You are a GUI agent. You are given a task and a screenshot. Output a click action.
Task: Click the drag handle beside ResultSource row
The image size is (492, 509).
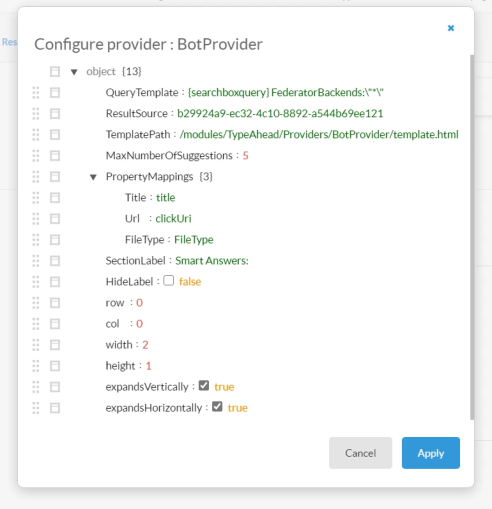coord(36,114)
